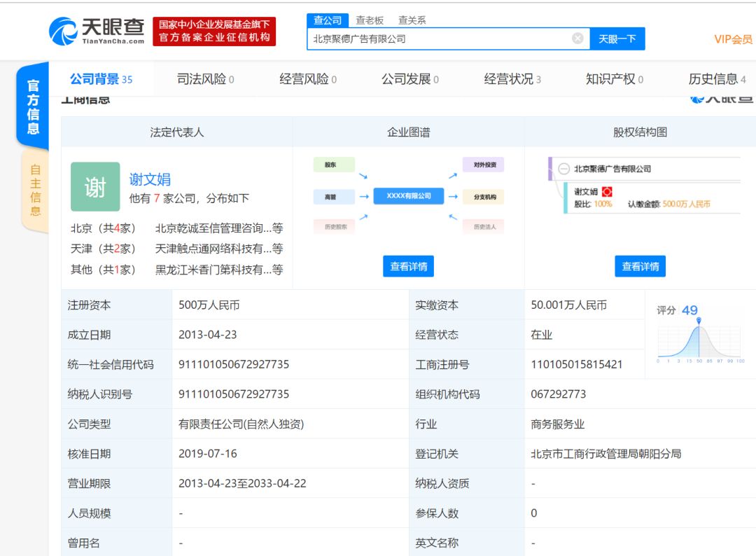
Task: Click 查看详情 under 股权结构图
Action: (x=640, y=266)
